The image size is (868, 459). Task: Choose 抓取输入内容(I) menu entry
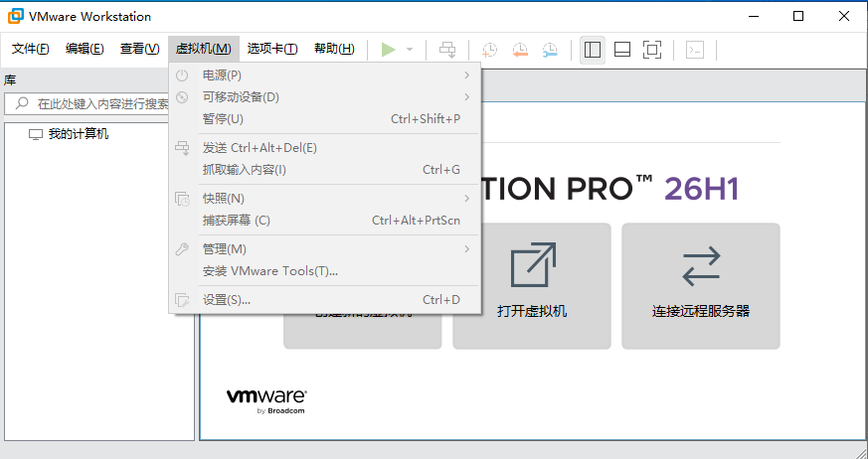324,170
